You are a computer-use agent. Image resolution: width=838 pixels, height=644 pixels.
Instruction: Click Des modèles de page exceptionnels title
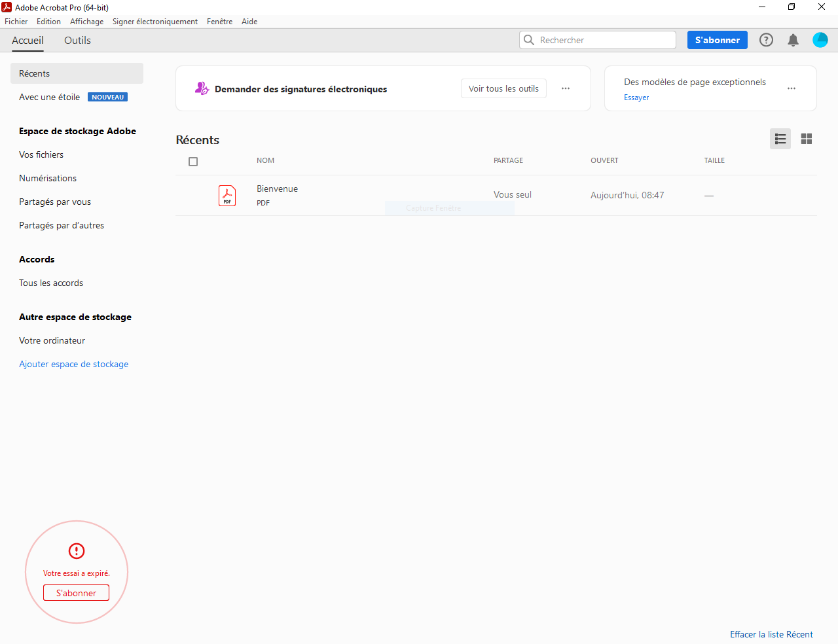[x=695, y=82]
